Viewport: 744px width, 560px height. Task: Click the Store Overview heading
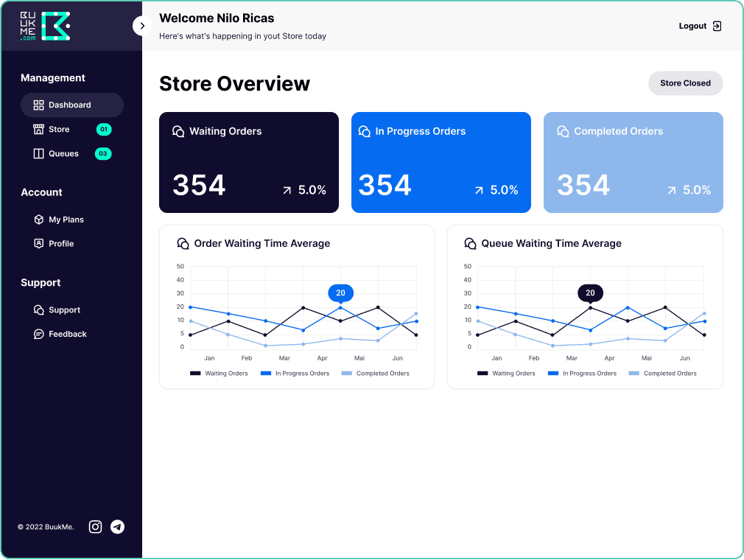click(x=234, y=84)
